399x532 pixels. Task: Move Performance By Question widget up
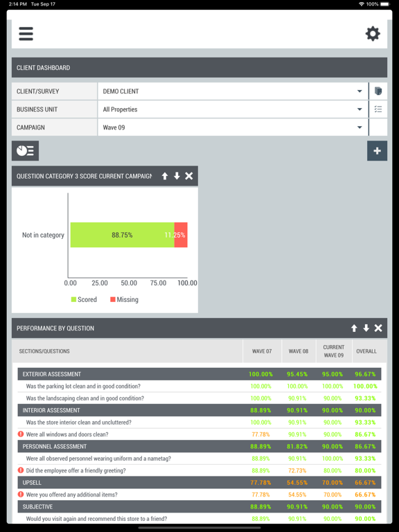tap(354, 328)
